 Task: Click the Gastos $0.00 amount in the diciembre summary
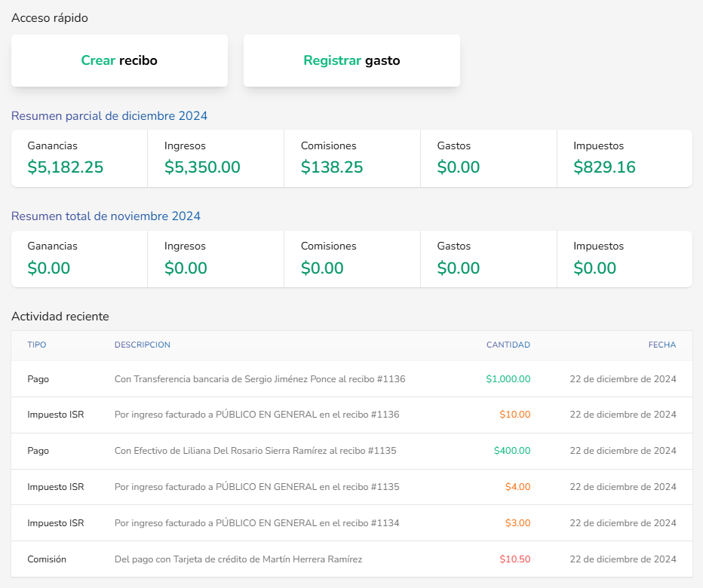[458, 167]
